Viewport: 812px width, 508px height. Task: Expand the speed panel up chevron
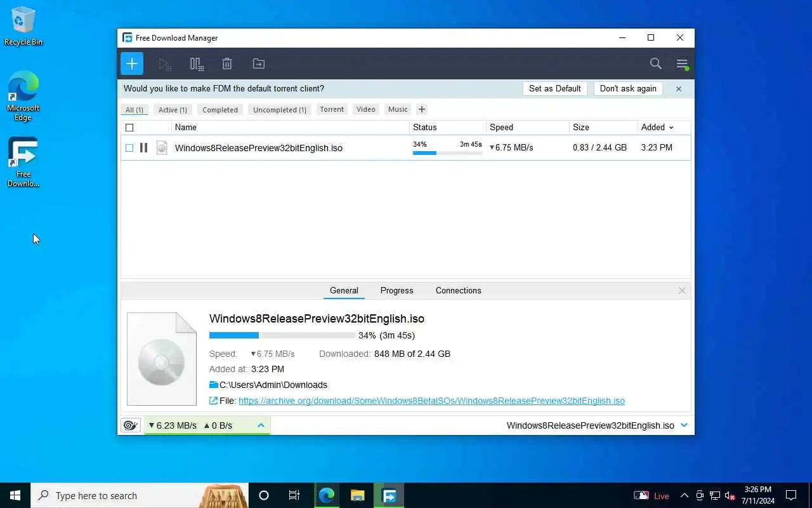261,425
